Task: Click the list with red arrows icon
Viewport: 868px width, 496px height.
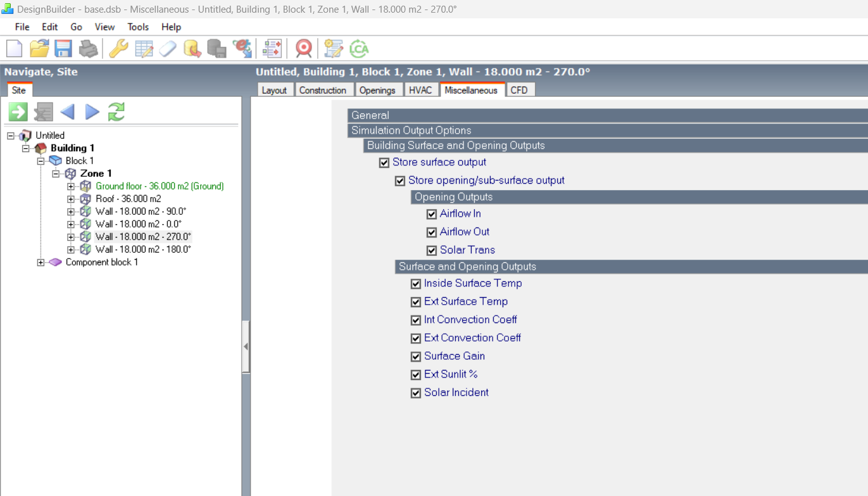Action: 272,48
